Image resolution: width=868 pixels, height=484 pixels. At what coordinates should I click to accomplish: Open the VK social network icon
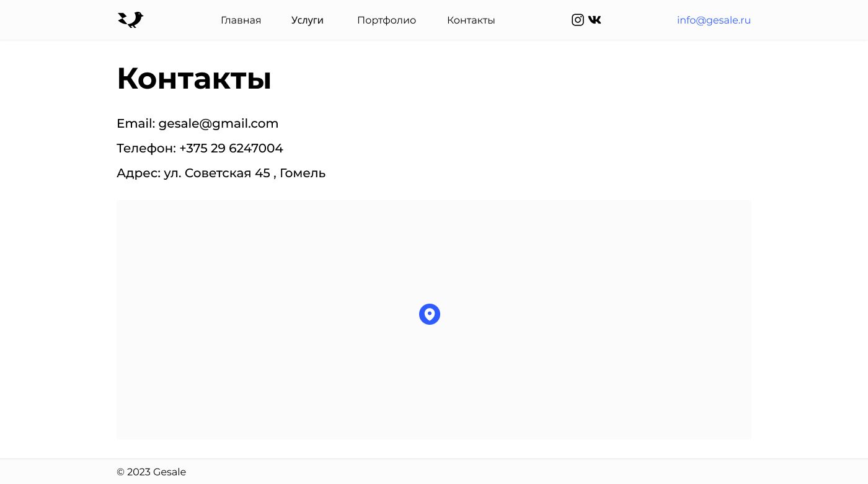[x=595, y=20]
